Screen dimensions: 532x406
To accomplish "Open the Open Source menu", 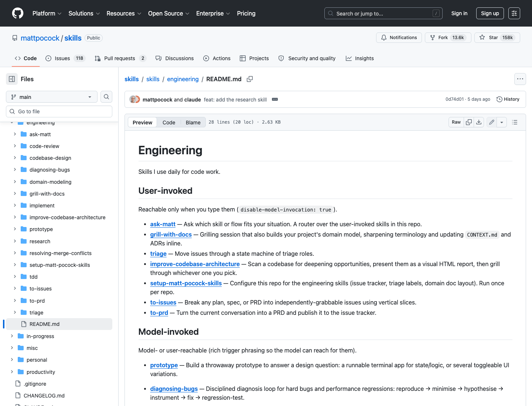I will [169, 13].
